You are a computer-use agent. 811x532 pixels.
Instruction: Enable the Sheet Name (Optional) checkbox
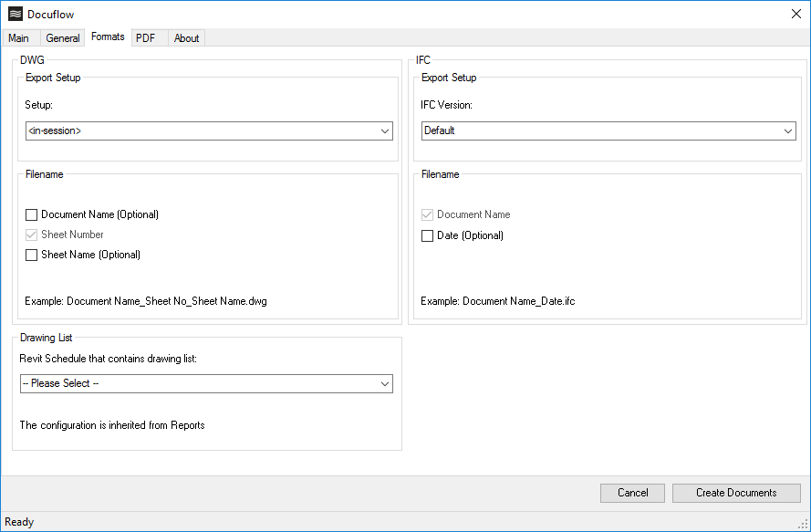pyautogui.click(x=31, y=255)
